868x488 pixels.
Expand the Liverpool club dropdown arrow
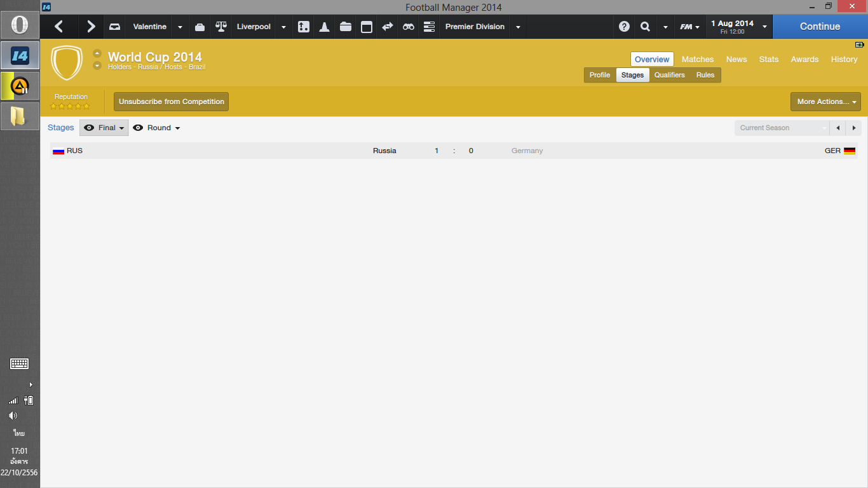coord(283,27)
